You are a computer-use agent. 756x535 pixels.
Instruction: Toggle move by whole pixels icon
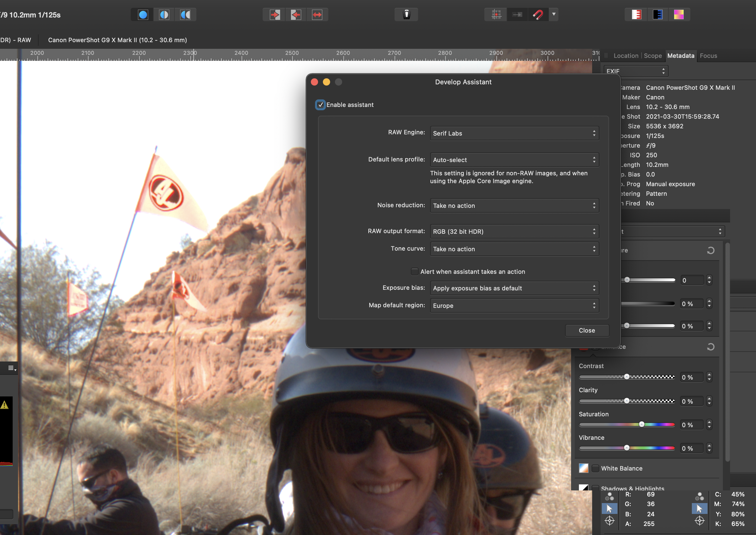pyautogui.click(x=517, y=15)
